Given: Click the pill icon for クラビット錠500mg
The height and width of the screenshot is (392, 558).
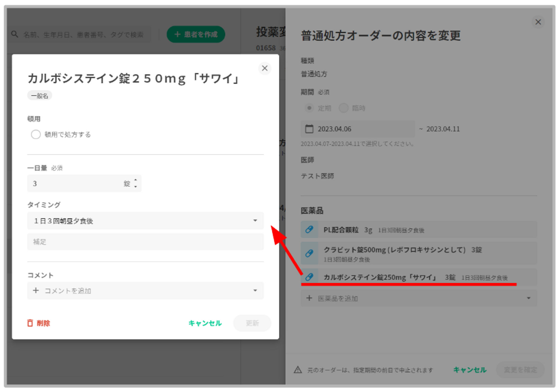Looking at the screenshot, I should (x=309, y=253).
